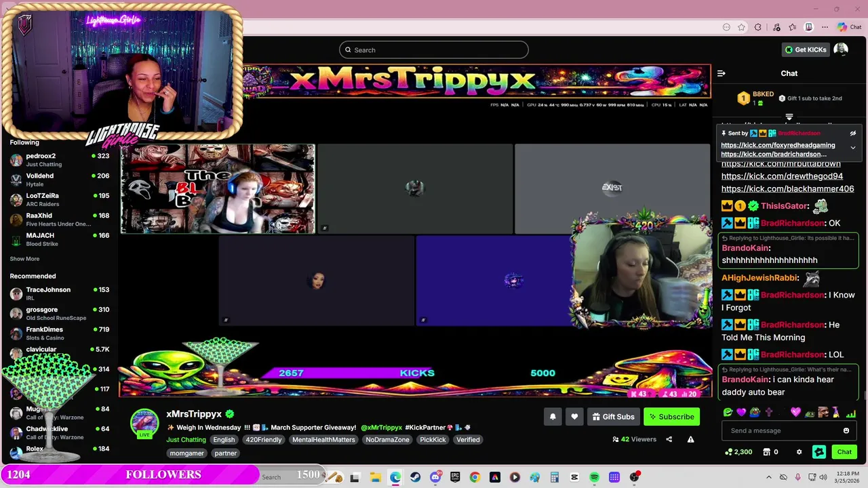Click the 420Friendly tag
The image size is (868, 488).
(264, 440)
